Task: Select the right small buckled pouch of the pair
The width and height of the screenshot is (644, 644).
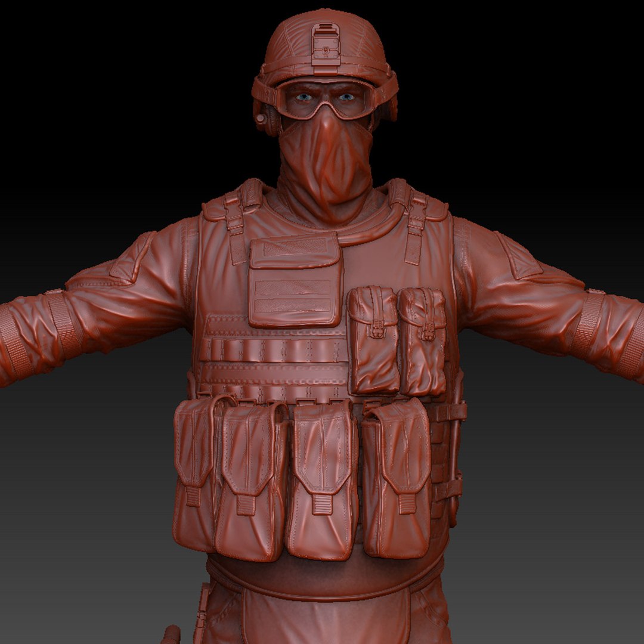Action: (x=423, y=341)
